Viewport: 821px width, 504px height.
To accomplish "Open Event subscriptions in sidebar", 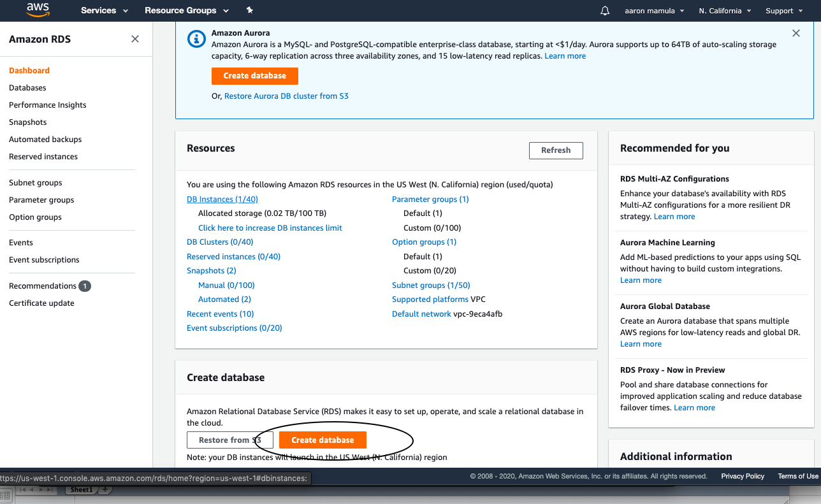I will pyautogui.click(x=44, y=260).
